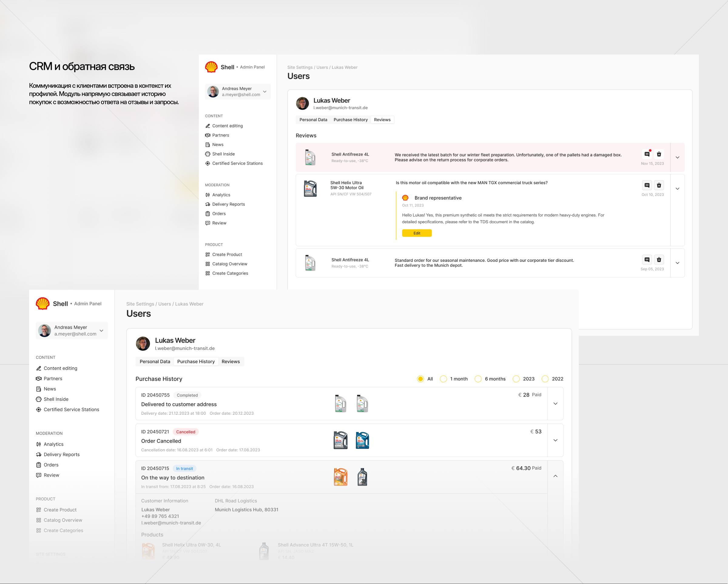This screenshot has height=584, width=728.
Task: Select Content editing in the sidebar
Action: click(227, 126)
